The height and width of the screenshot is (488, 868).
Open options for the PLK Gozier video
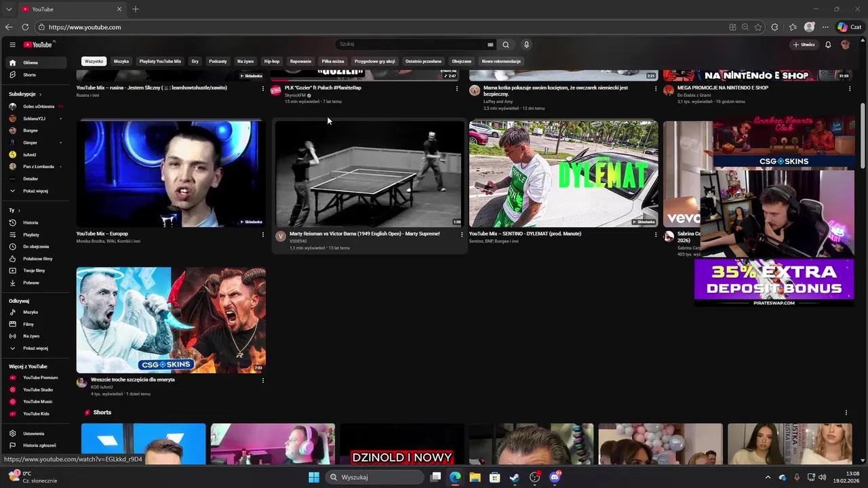pos(456,89)
